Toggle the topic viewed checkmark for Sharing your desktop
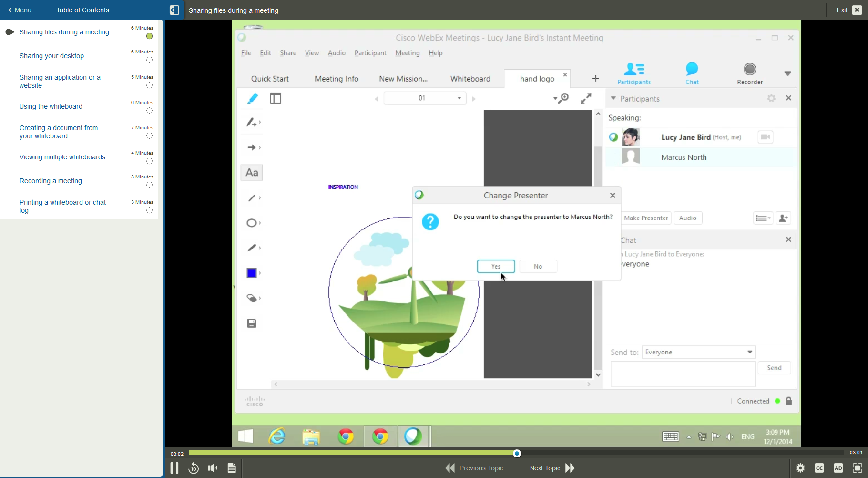 [x=149, y=60]
